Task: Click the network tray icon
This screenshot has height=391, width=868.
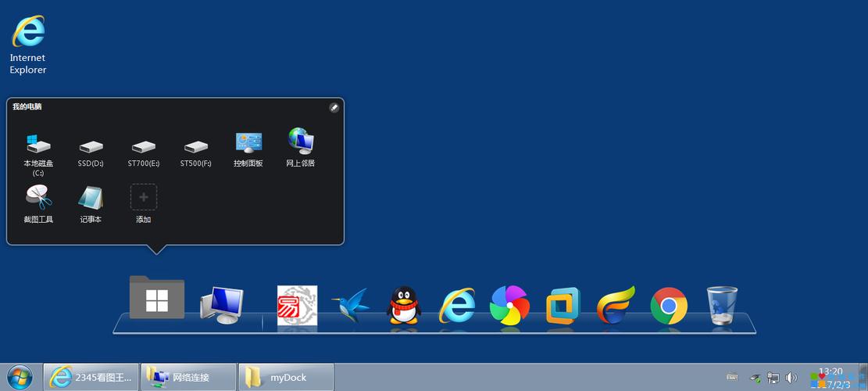Action: 773,378
